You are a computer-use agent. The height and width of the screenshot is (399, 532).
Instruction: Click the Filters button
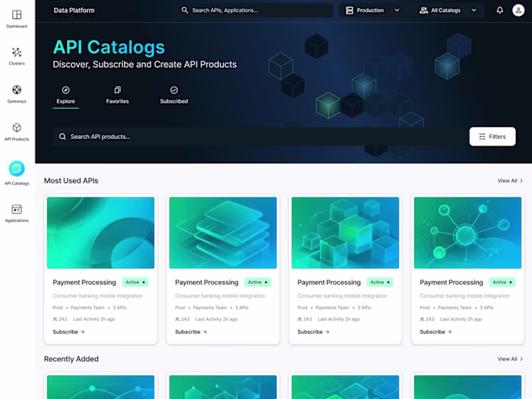[x=492, y=136]
